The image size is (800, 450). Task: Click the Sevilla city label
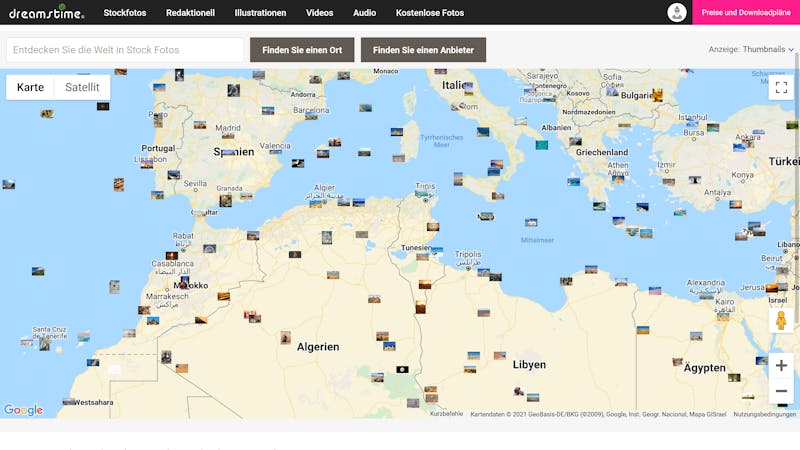(x=195, y=183)
